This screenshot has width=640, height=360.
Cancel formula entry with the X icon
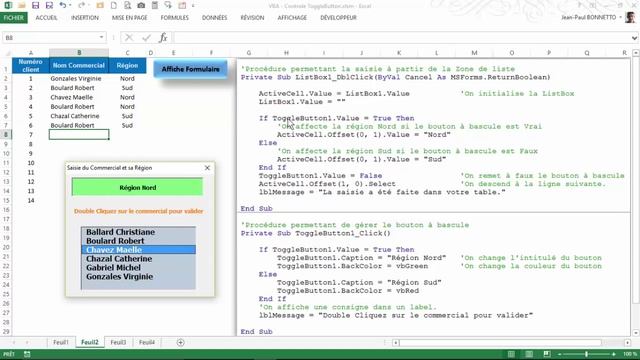point(129,38)
